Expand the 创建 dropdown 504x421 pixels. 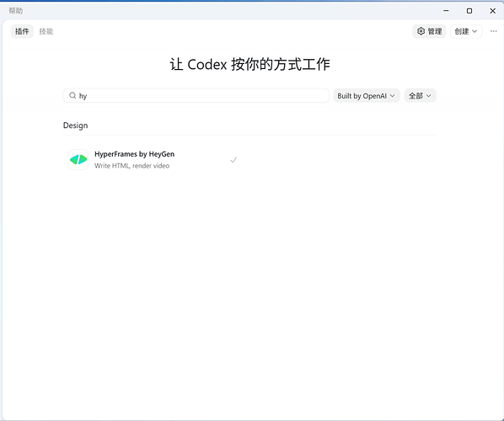coord(466,31)
